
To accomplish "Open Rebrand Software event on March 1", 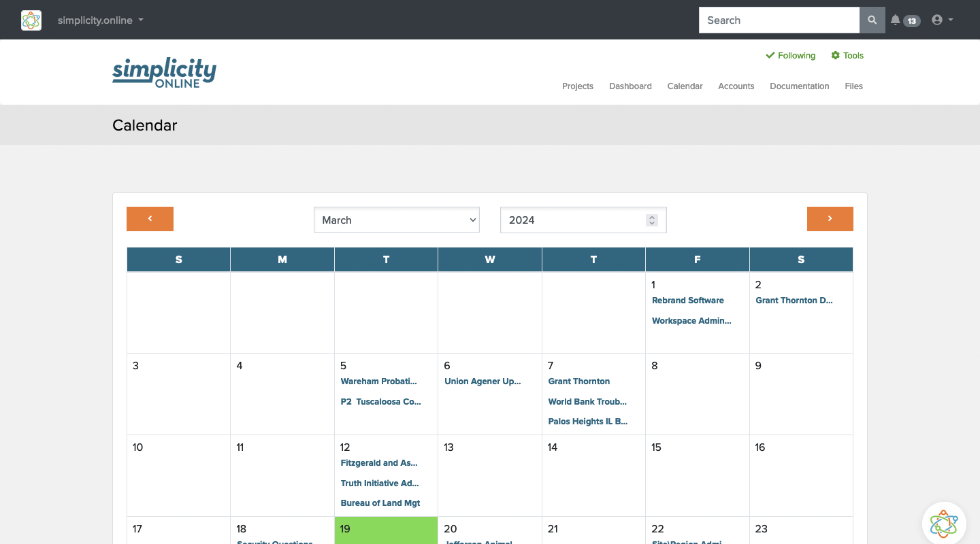I will (688, 301).
